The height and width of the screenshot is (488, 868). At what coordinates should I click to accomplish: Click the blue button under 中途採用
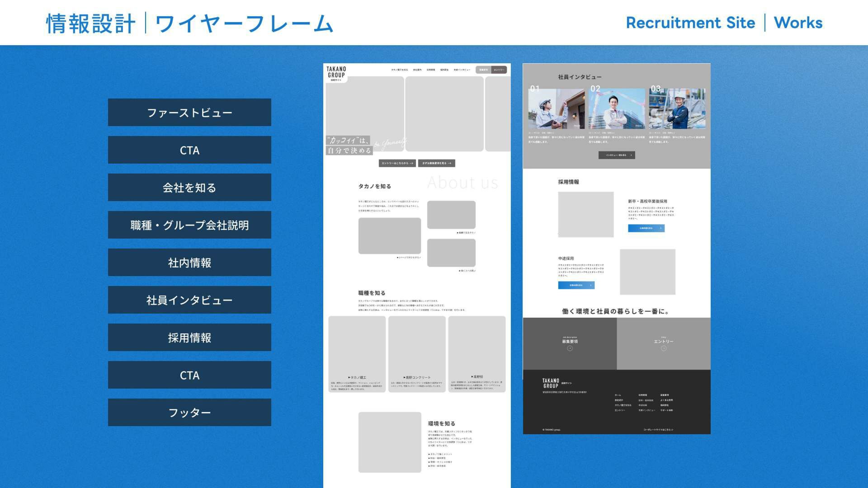click(576, 285)
